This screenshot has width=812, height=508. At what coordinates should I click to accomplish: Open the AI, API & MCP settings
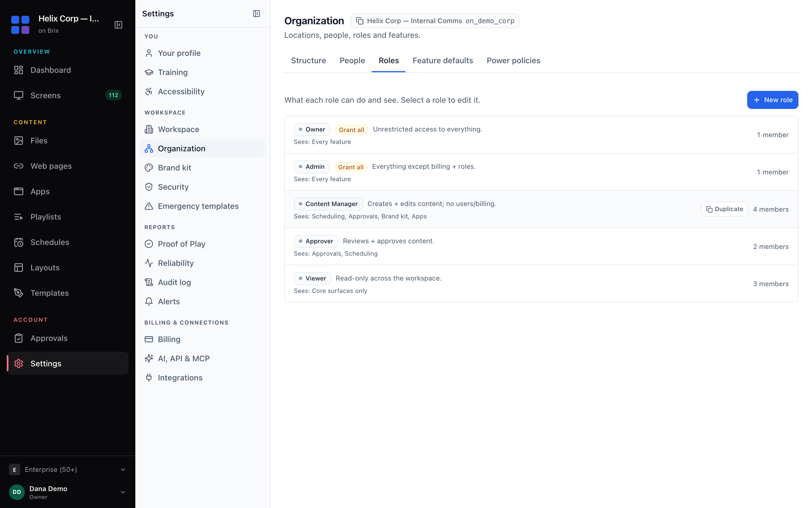tap(203, 358)
